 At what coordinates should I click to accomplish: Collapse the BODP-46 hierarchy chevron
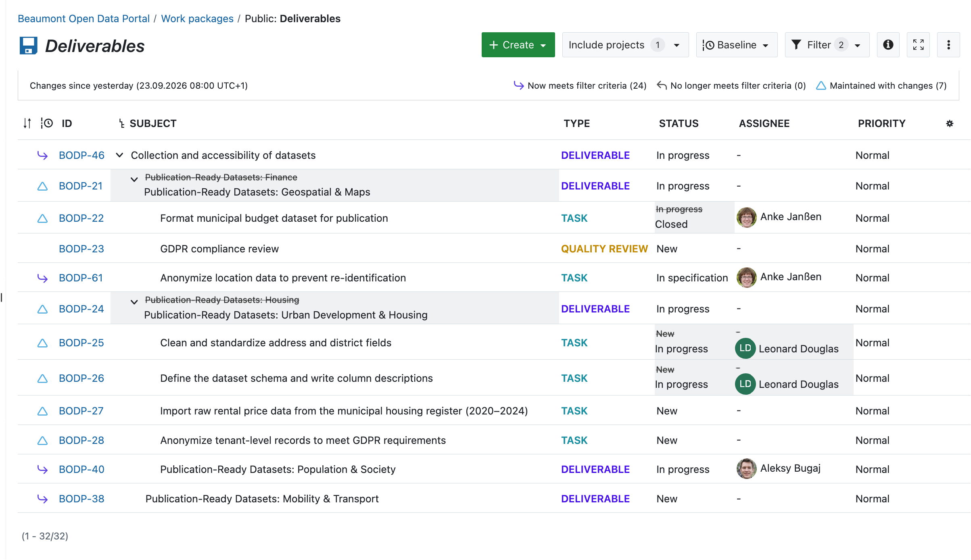click(119, 155)
